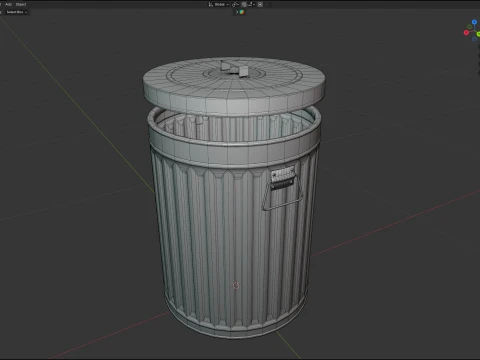Click the red X axis gizmo circle

coord(466,32)
